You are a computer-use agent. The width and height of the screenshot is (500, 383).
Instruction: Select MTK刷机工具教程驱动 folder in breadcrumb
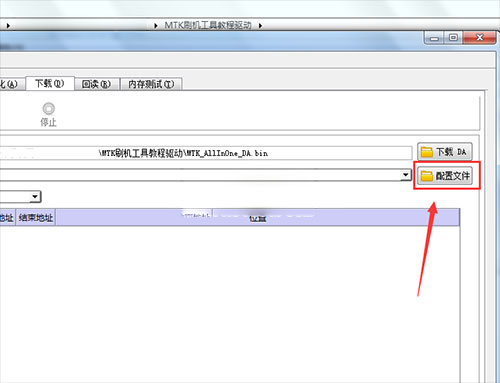(208, 25)
